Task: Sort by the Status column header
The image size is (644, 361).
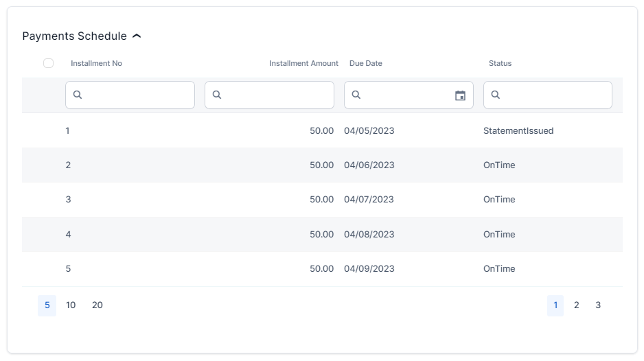Action: (x=500, y=63)
